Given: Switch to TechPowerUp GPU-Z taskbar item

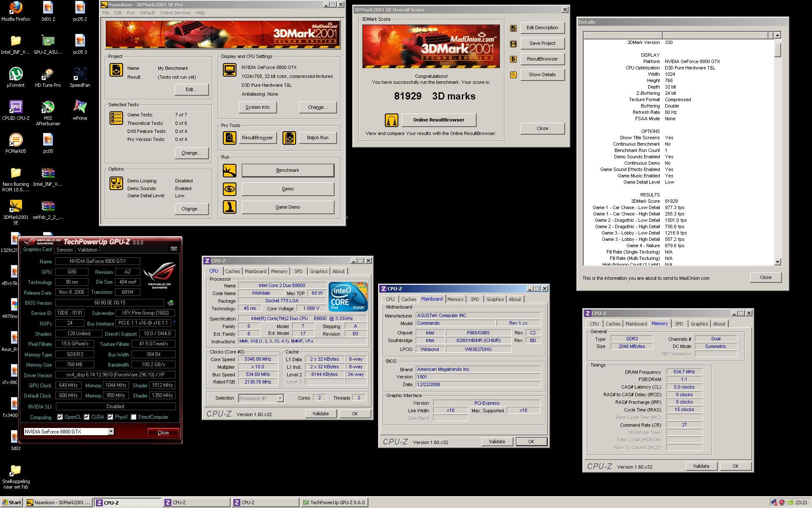Looking at the screenshot, I should pos(334,502).
